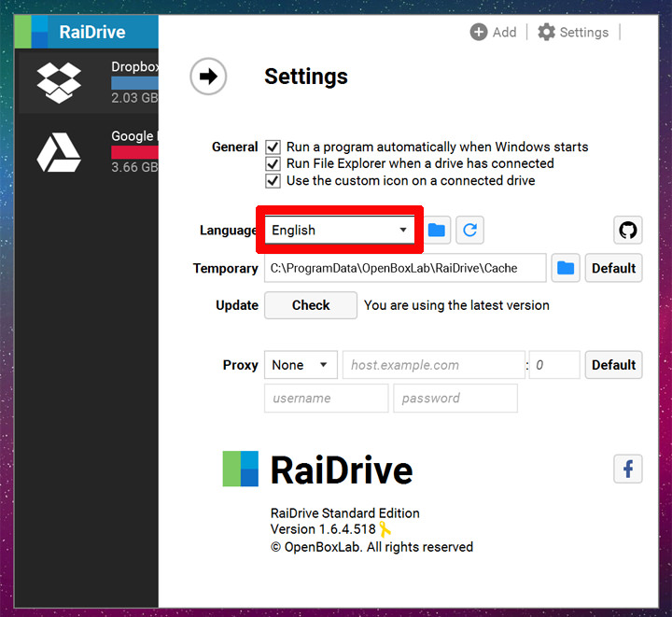Open the GitHub page icon

tap(628, 230)
